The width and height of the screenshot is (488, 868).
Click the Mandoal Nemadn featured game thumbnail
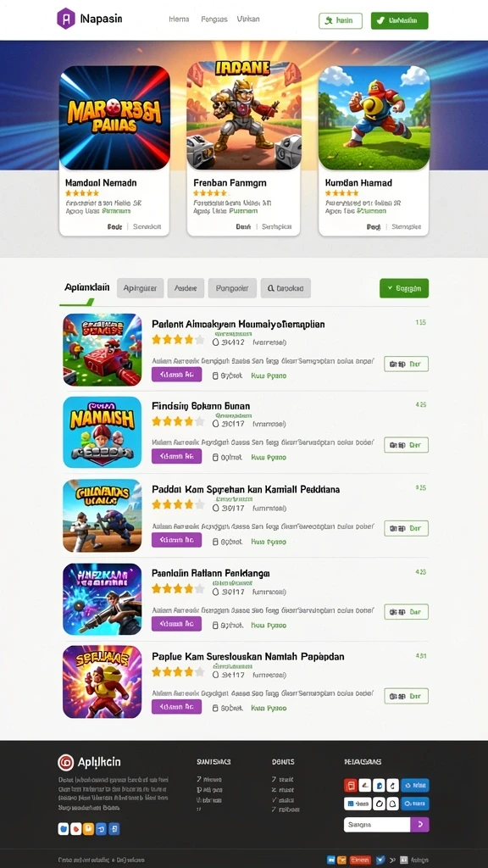114,118
